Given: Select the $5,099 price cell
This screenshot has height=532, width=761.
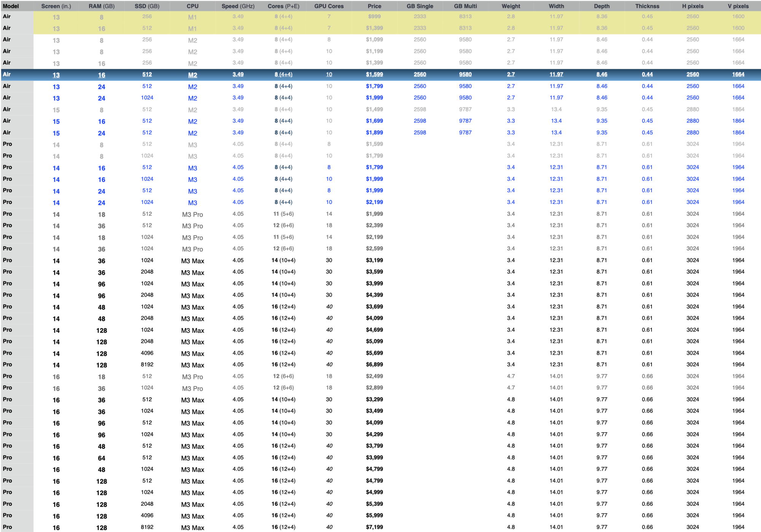Looking at the screenshot, I should pos(374,341).
